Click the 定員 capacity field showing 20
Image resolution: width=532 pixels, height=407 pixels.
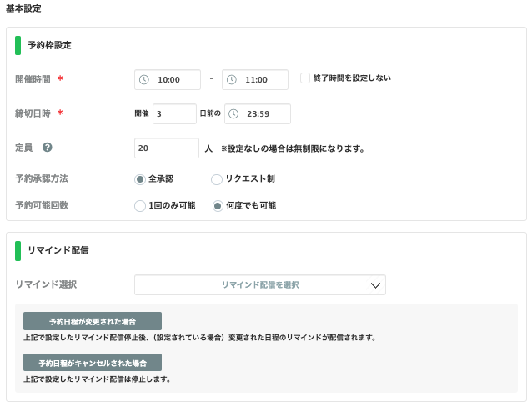166,148
